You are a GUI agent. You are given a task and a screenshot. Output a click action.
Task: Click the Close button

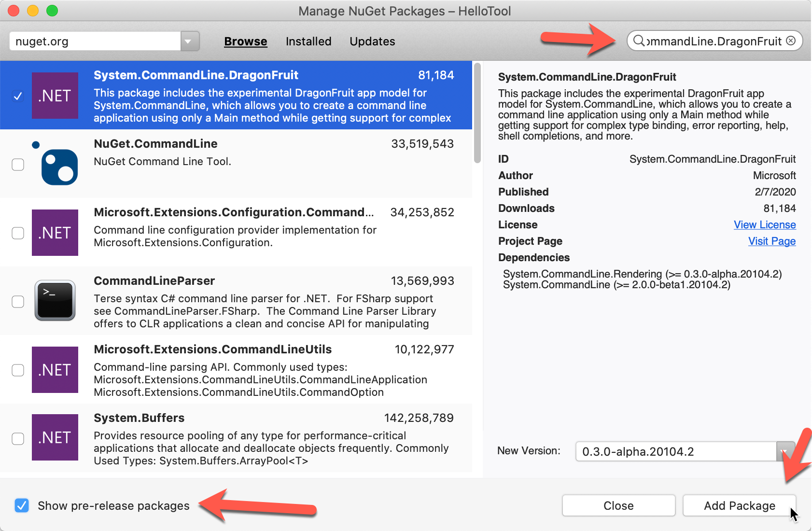(618, 505)
